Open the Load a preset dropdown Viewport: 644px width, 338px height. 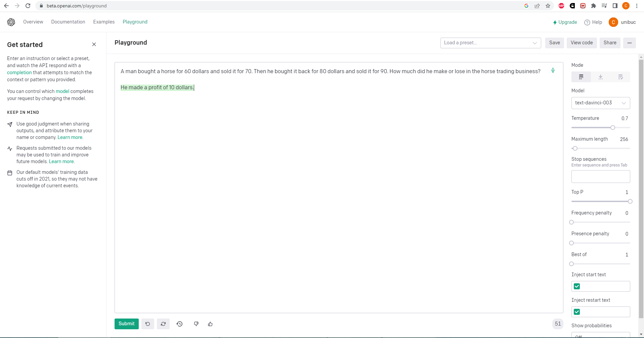(x=490, y=43)
